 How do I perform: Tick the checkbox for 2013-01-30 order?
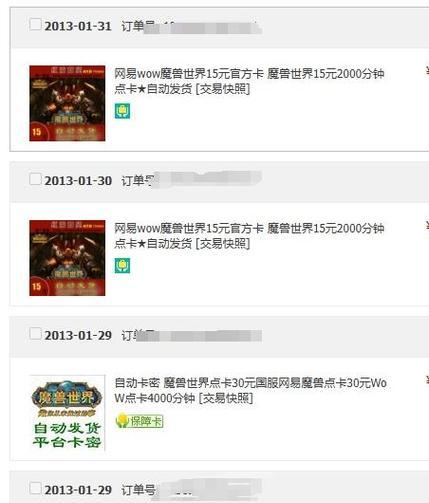(35, 179)
